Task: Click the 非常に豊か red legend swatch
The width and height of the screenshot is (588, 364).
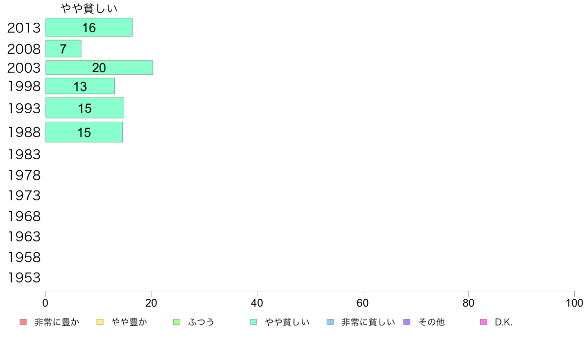Action: click(23, 322)
